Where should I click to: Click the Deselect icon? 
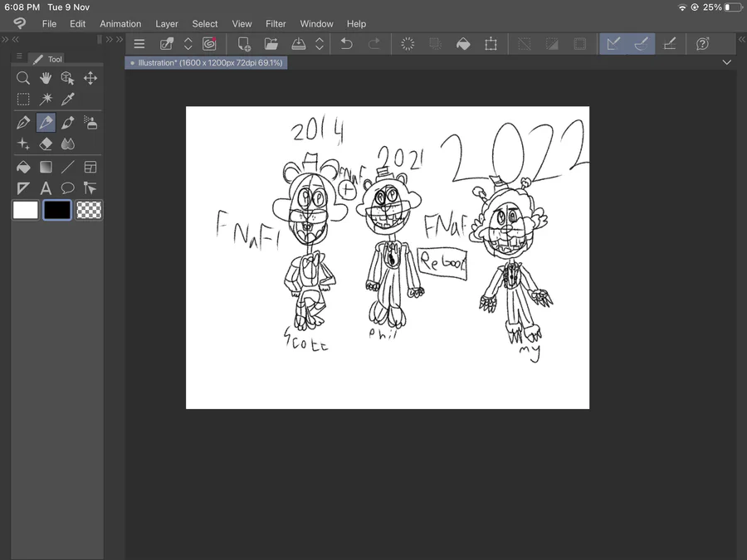coord(524,44)
